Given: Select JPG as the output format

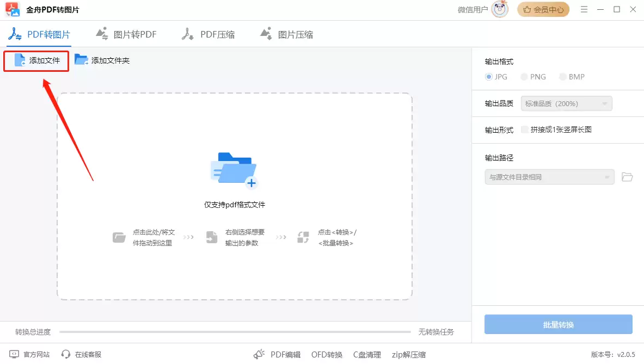Looking at the screenshot, I should tap(488, 77).
